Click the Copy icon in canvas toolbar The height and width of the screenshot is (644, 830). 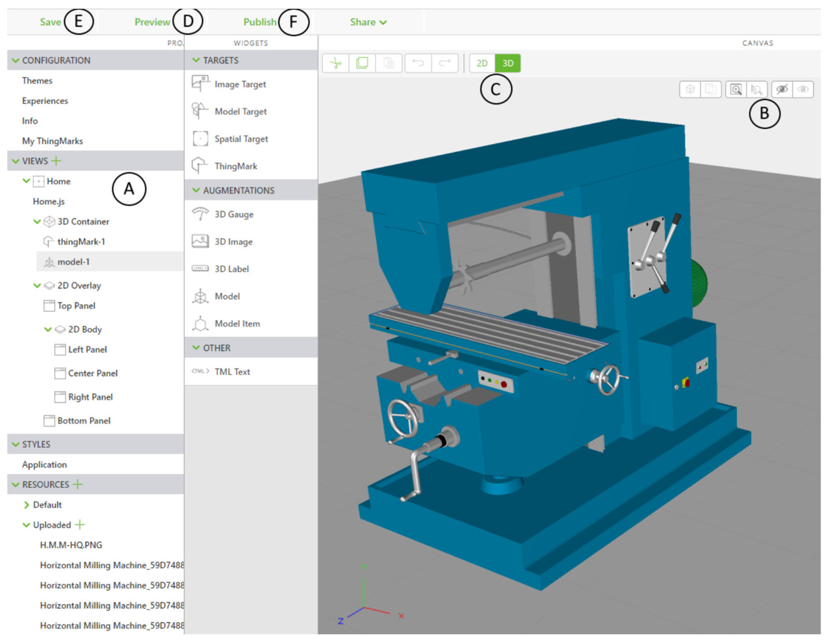pos(362,63)
